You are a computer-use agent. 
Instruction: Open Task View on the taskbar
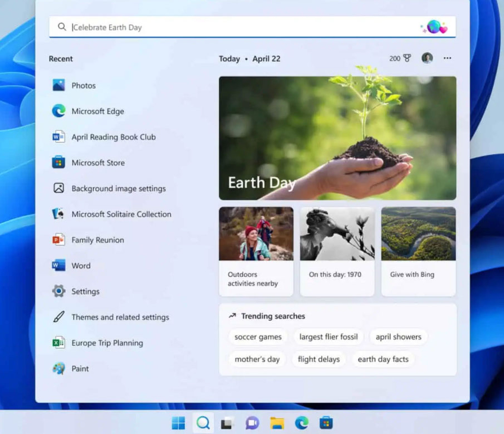tap(228, 423)
